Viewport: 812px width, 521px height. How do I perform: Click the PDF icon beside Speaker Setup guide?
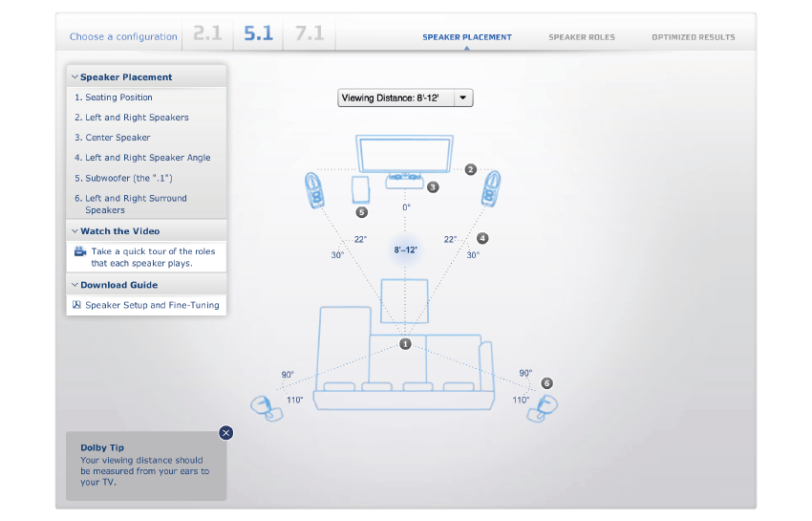coord(77,305)
